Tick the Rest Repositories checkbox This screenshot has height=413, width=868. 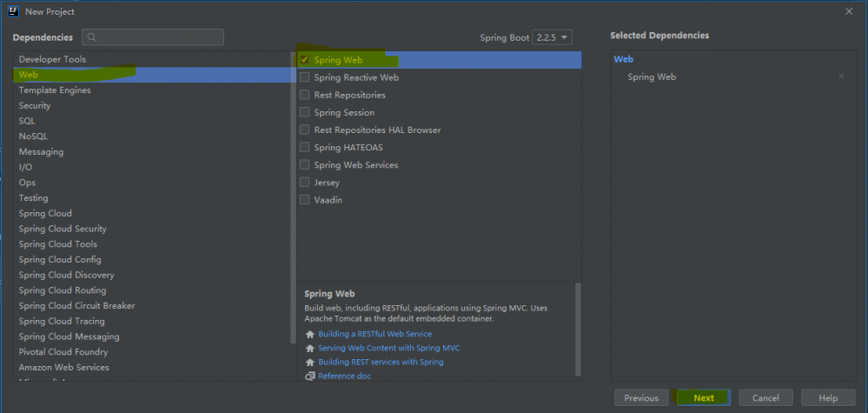pos(304,95)
